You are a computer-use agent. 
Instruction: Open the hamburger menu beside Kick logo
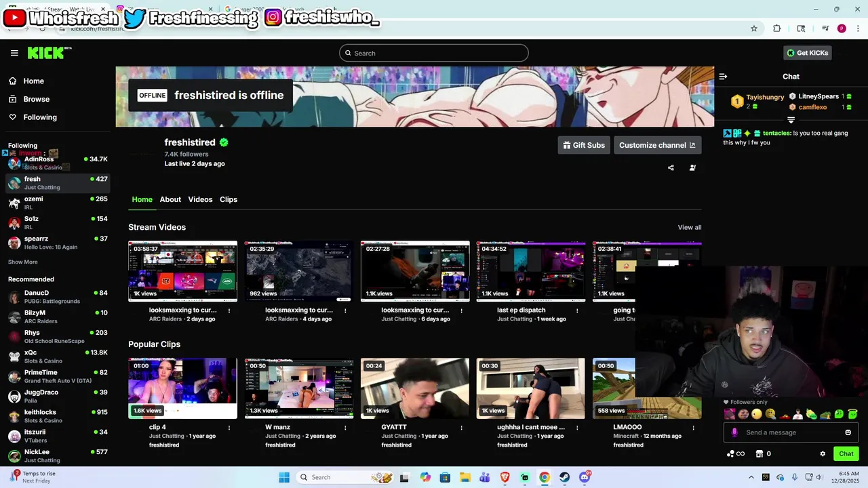[14, 53]
